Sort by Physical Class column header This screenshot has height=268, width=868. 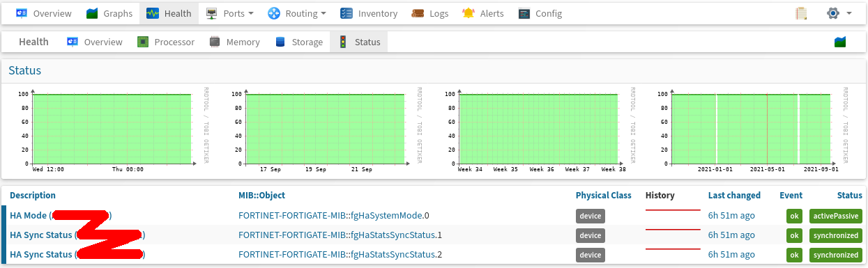click(x=604, y=196)
